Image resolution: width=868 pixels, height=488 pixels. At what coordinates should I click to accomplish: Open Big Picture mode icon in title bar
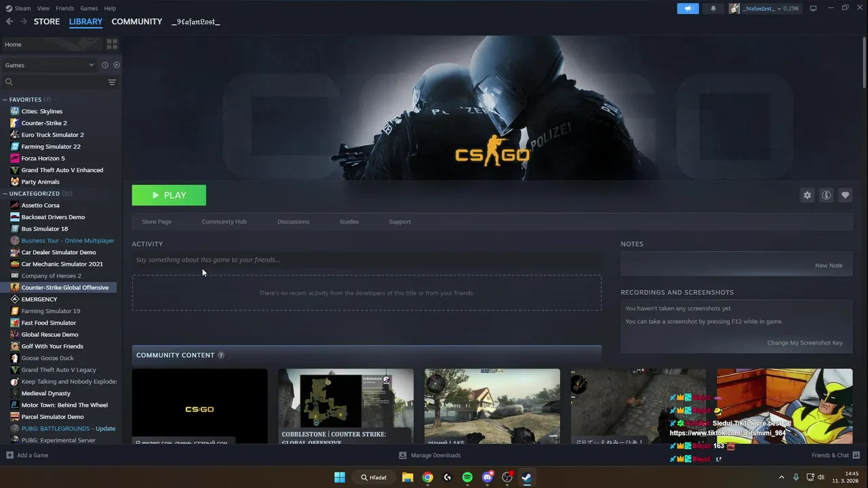(x=813, y=8)
